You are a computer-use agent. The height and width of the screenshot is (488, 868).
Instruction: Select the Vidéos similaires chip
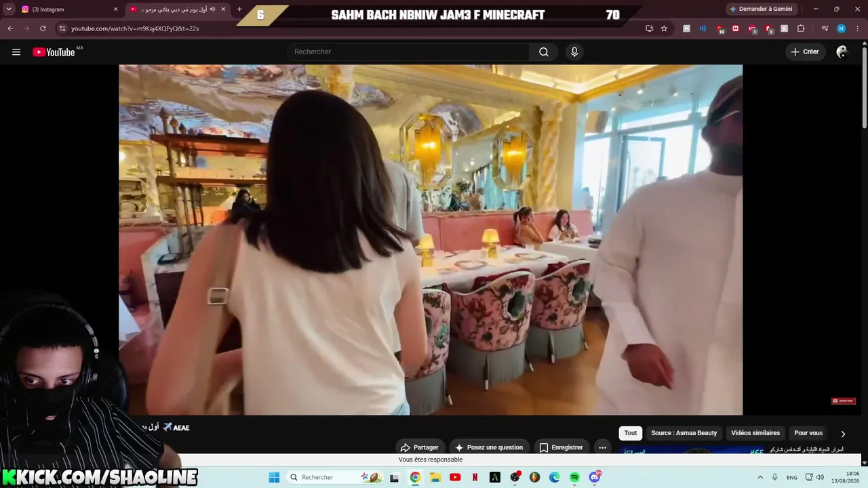[x=755, y=433]
